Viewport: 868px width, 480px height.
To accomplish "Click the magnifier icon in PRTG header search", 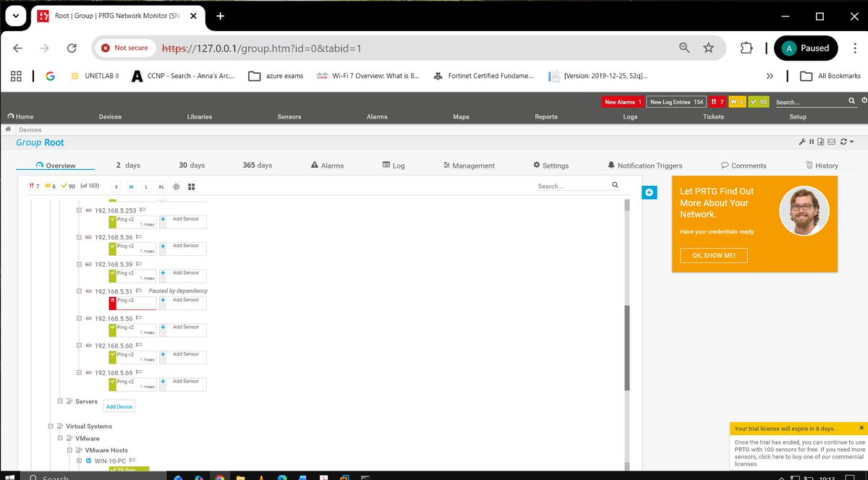I will point(852,101).
